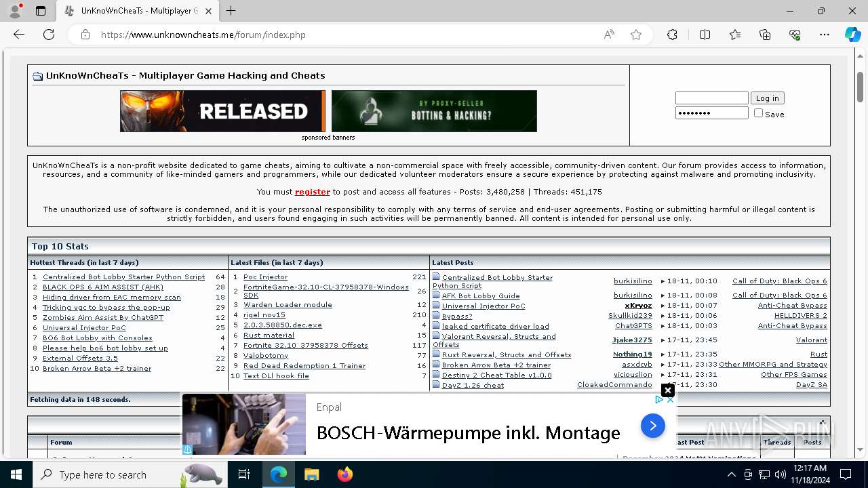Image resolution: width=868 pixels, height=488 pixels.
Task: Open the tab actions menu icon
Action: tap(41, 11)
